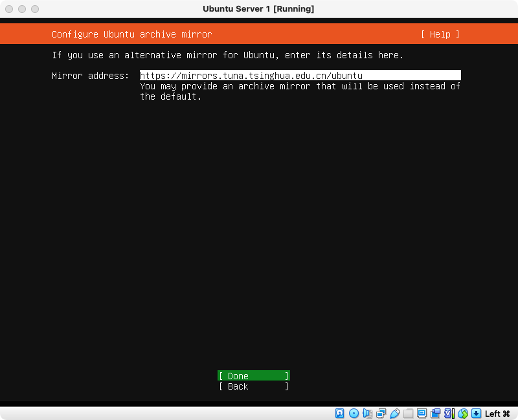Click the virtualization CPU indicator
The width and height of the screenshot is (518, 420).
coord(449,414)
